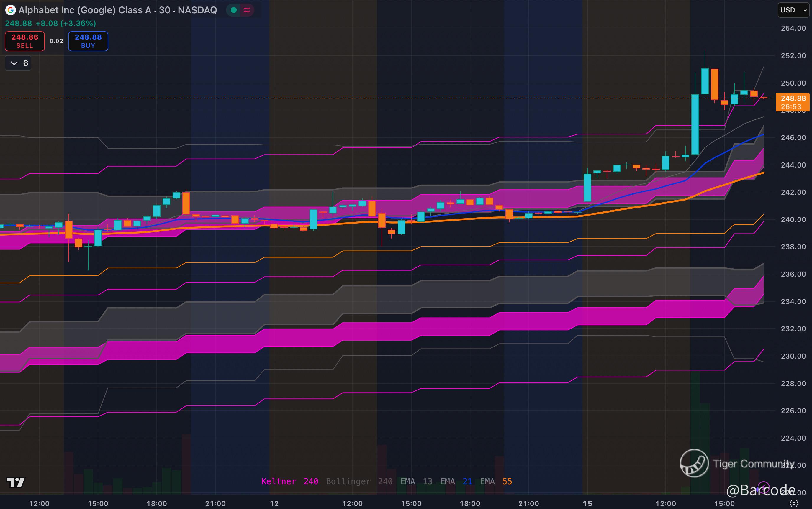The image size is (812, 509).
Task: Click the TradingView logo in bottom left
Action: click(x=16, y=482)
